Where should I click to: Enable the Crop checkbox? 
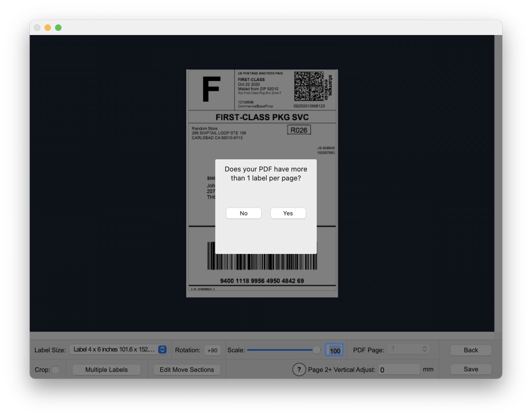[x=56, y=370]
